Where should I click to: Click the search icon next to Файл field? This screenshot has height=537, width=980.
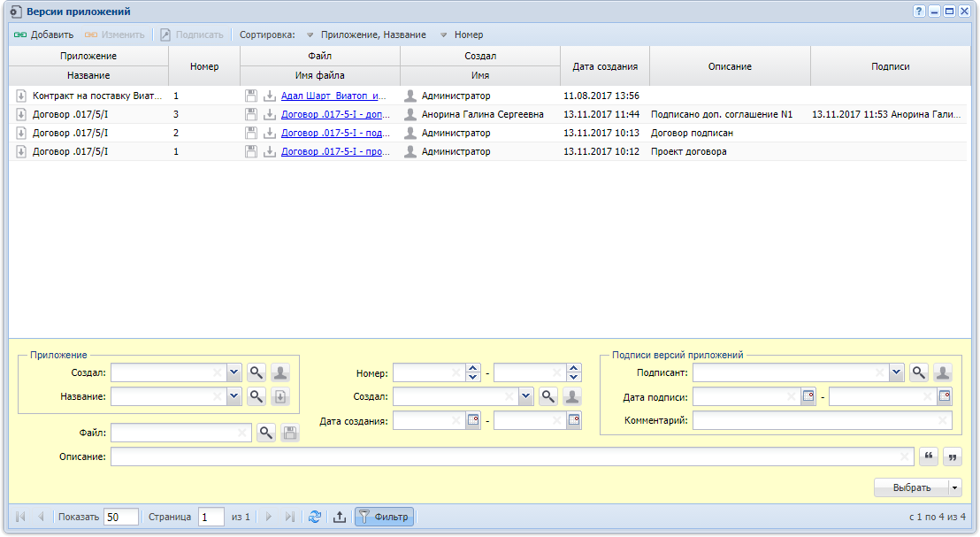point(265,433)
